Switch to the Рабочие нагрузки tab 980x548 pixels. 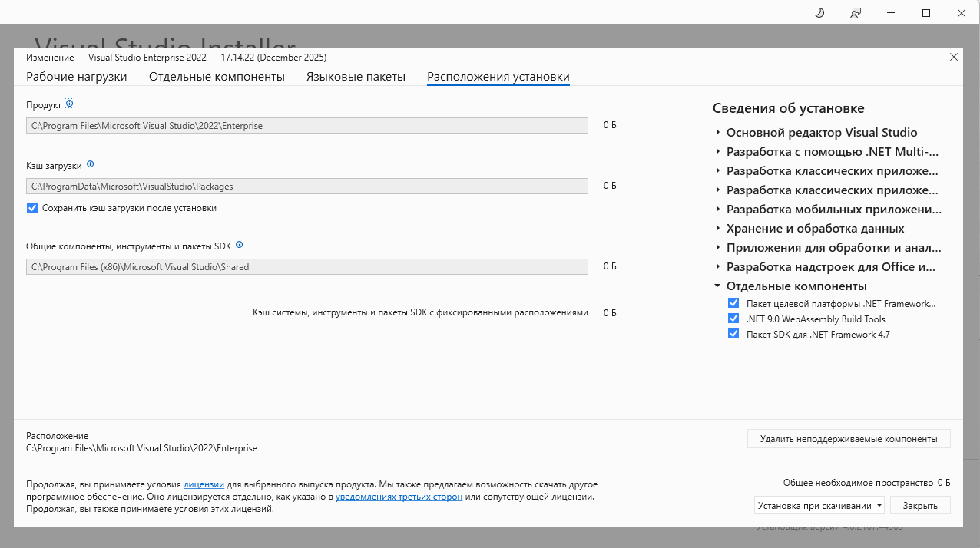77,77
